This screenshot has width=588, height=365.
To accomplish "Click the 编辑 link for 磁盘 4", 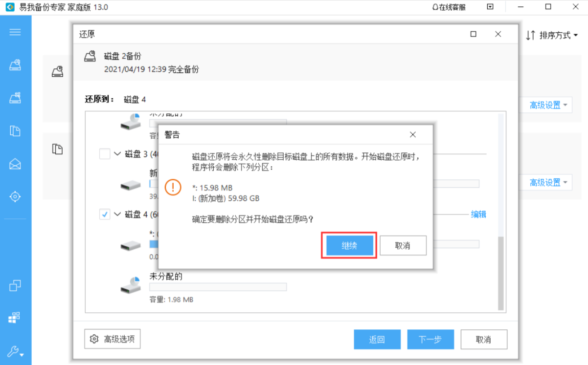I will point(478,214).
